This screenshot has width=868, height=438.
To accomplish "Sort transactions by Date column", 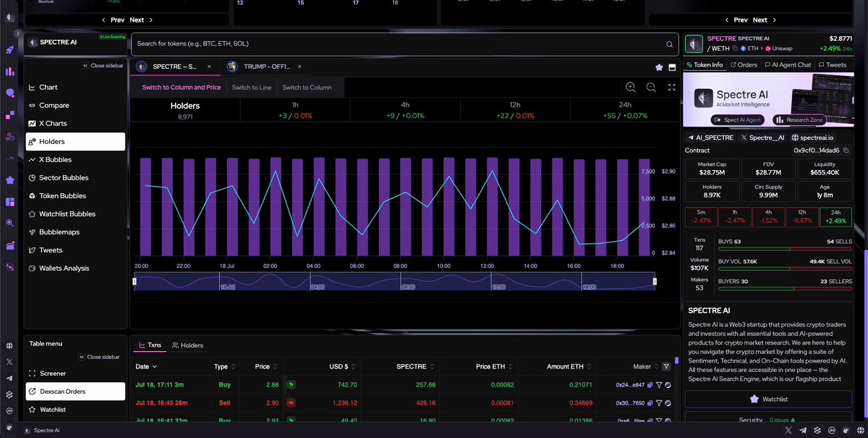I will tap(145, 366).
